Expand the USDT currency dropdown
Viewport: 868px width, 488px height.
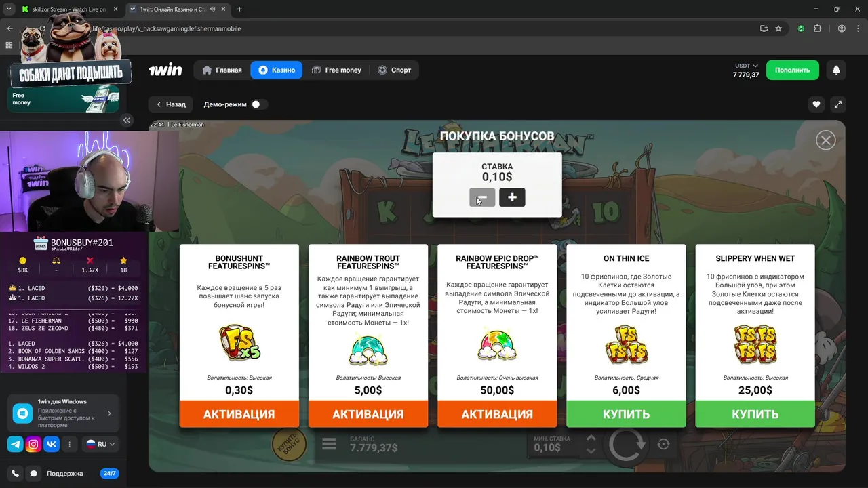coord(746,66)
